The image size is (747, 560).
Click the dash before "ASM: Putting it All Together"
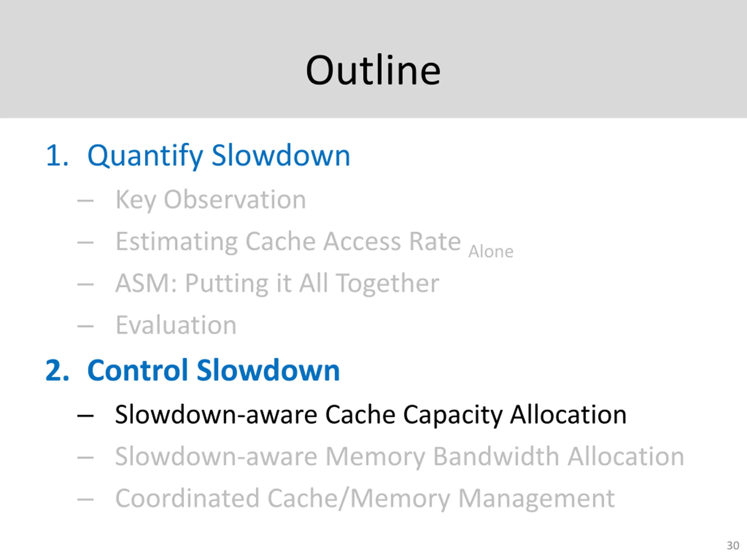85,284
